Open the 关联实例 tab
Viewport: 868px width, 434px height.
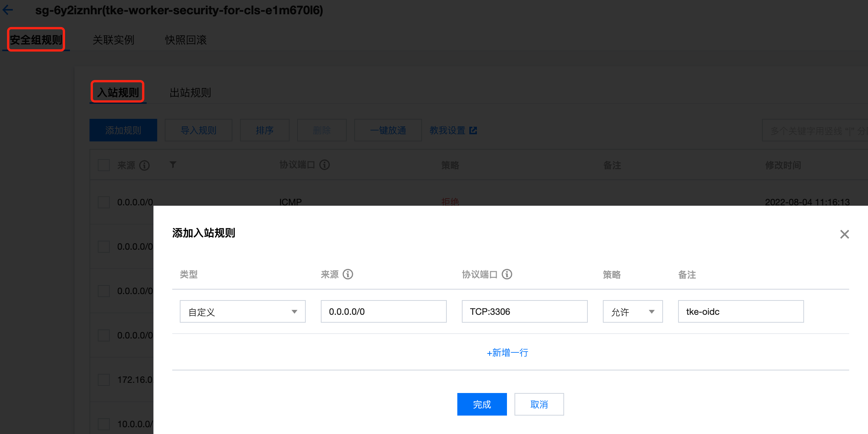(x=113, y=40)
